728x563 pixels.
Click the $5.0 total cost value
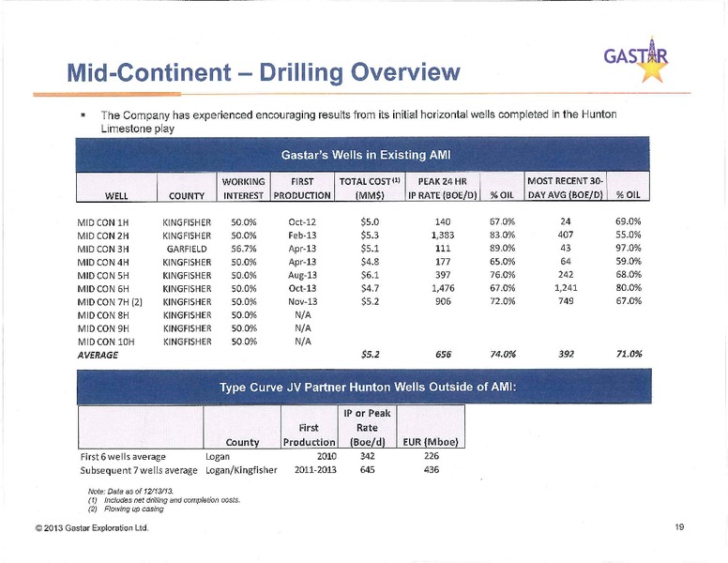[x=370, y=222]
